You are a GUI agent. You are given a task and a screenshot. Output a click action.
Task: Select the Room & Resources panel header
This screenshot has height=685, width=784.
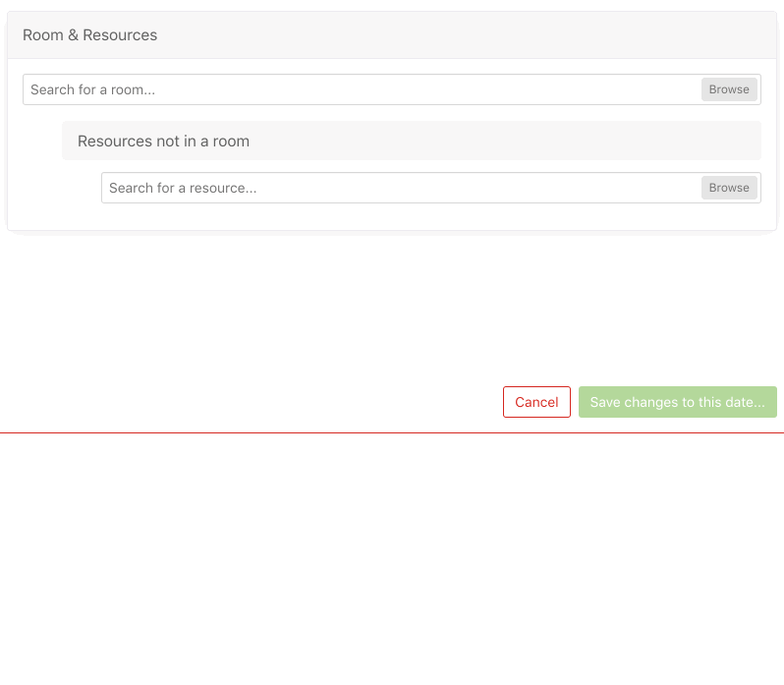[391, 35]
